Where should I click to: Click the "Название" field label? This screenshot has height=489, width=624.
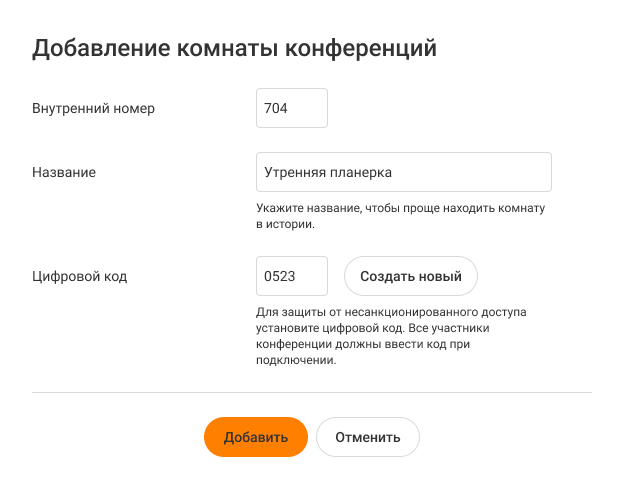[x=64, y=172]
